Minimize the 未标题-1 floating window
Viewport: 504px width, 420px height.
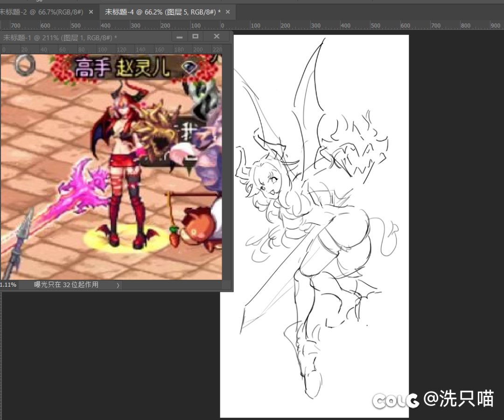[179, 37]
